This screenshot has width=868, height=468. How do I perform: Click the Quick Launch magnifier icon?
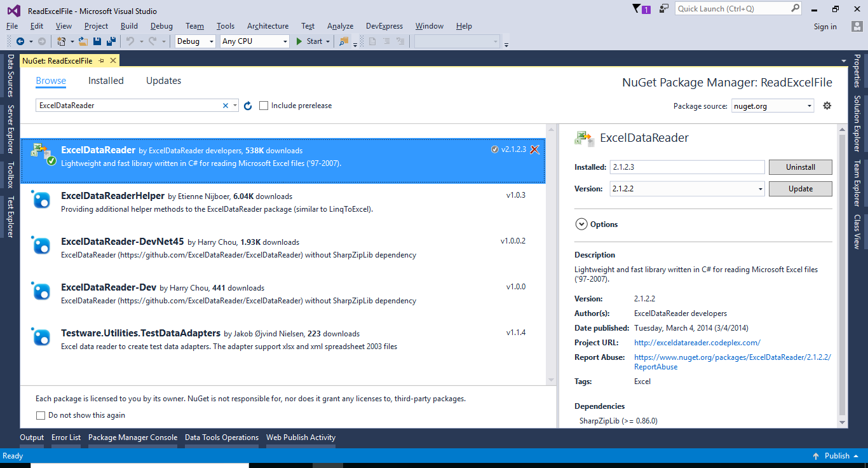(x=796, y=8)
